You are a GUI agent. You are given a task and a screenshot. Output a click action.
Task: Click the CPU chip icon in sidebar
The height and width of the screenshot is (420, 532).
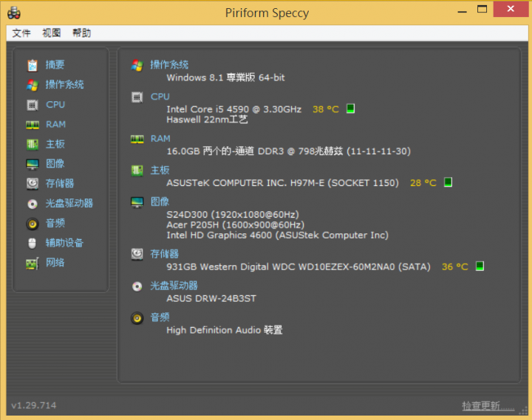(33, 105)
